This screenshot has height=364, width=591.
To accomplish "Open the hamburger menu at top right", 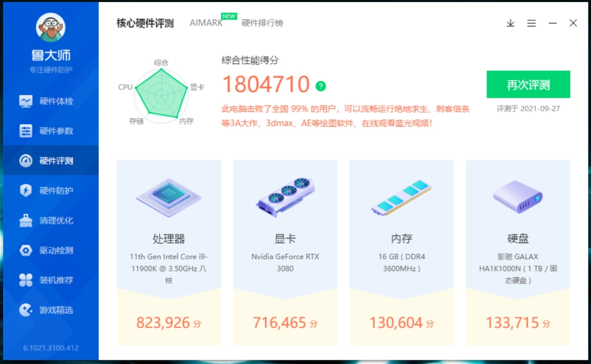I will point(532,23).
